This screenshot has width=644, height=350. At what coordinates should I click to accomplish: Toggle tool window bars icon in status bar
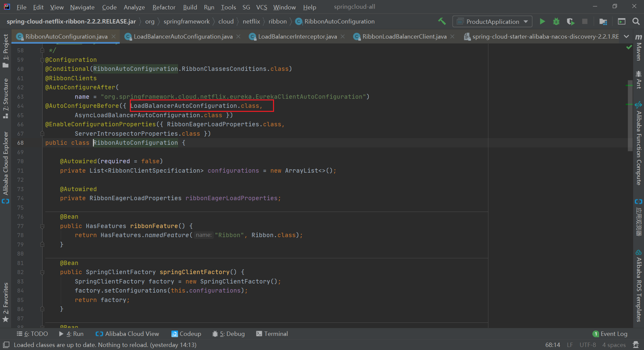click(6, 345)
